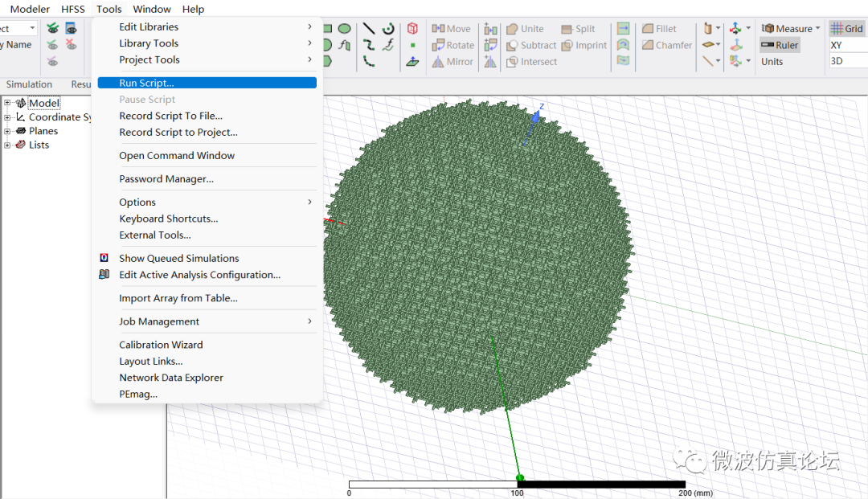
Task: Toggle the Grid display button
Action: click(846, 28)
